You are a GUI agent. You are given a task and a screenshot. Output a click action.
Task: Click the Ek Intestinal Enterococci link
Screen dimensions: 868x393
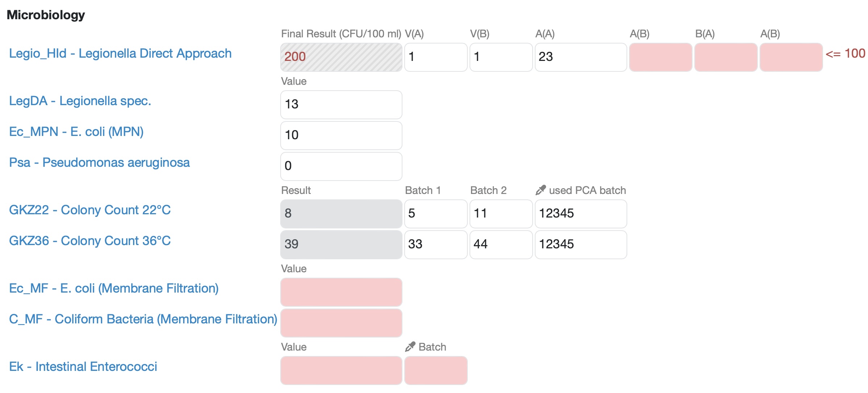pos(83,367)
